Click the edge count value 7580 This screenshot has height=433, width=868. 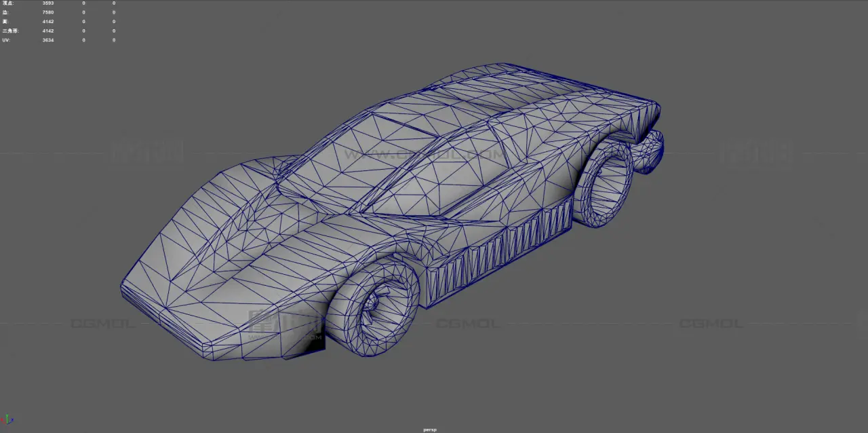tap(47, 12)
